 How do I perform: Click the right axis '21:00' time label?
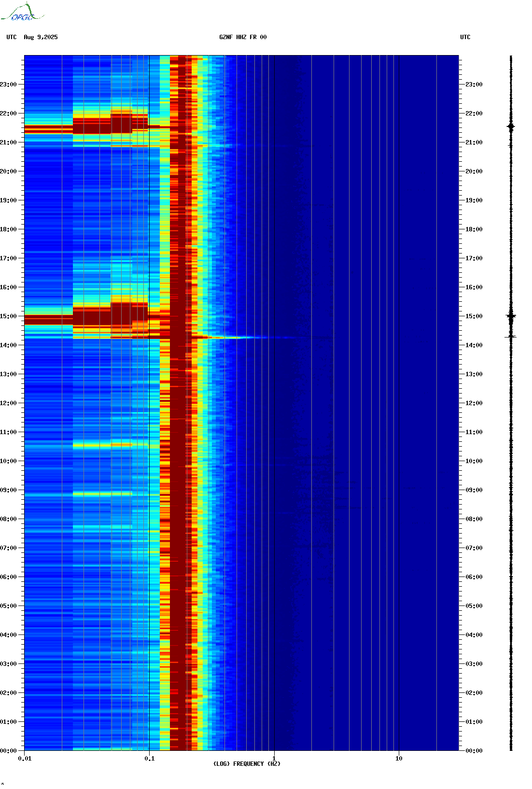(x=474, y=142)
